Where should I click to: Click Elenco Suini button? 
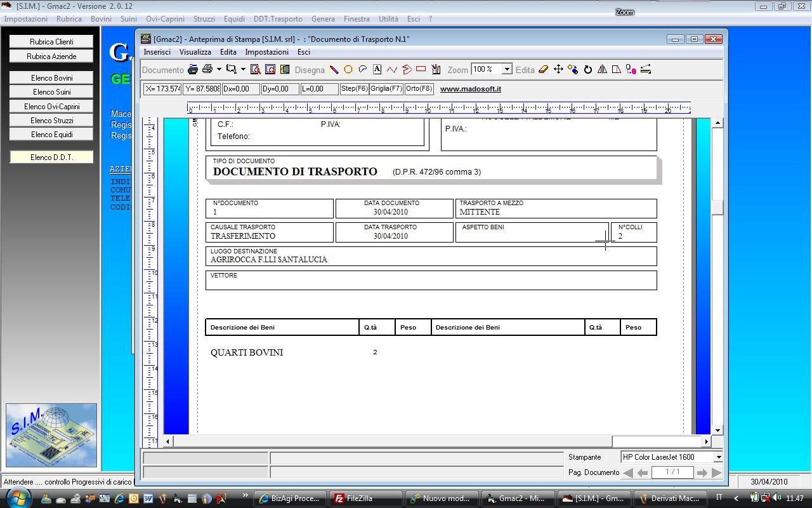51,92
